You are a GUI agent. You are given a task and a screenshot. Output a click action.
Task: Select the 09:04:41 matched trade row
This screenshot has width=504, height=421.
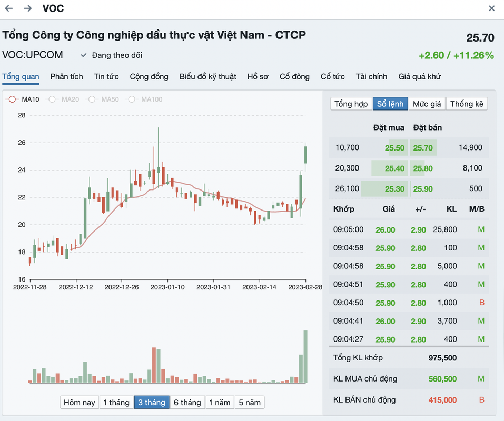click(x=409, y=321)
